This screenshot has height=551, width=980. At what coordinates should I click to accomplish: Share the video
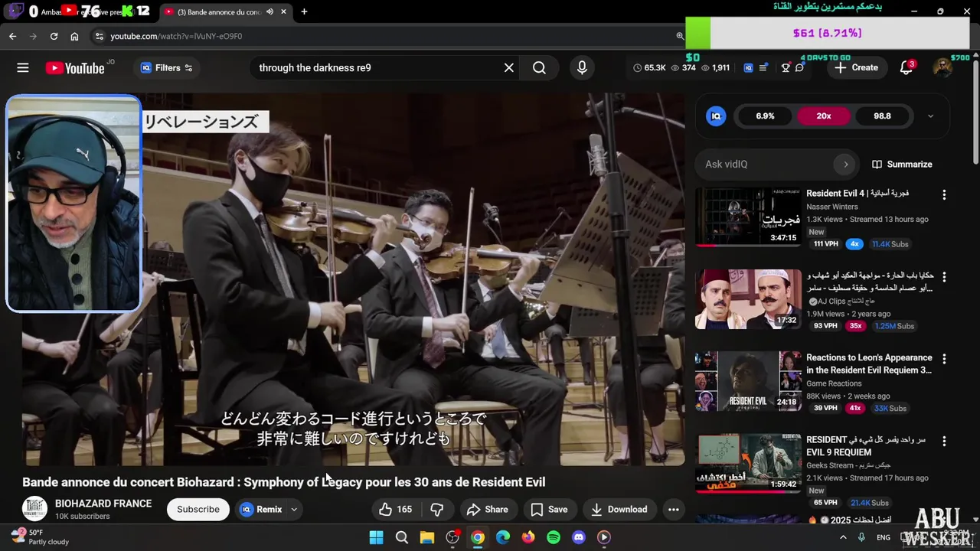(487, 510)
